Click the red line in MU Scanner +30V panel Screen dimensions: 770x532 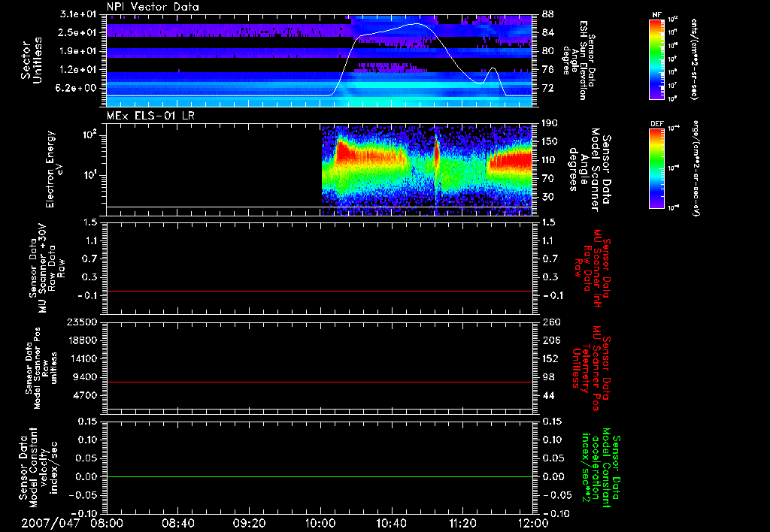(x=320, y=291)
